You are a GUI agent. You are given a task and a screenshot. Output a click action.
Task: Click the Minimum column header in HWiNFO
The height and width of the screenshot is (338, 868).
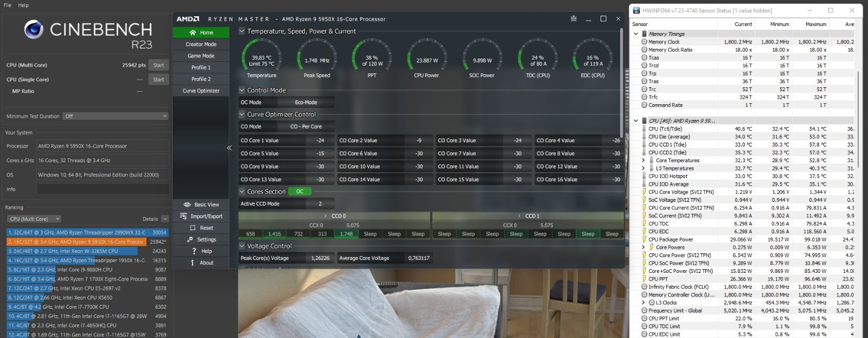tap(773, 24)
